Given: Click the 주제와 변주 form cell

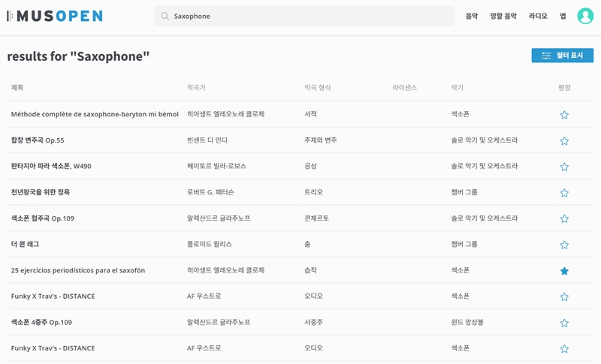Looking at the screenshot, I should (x=321, y=140).
